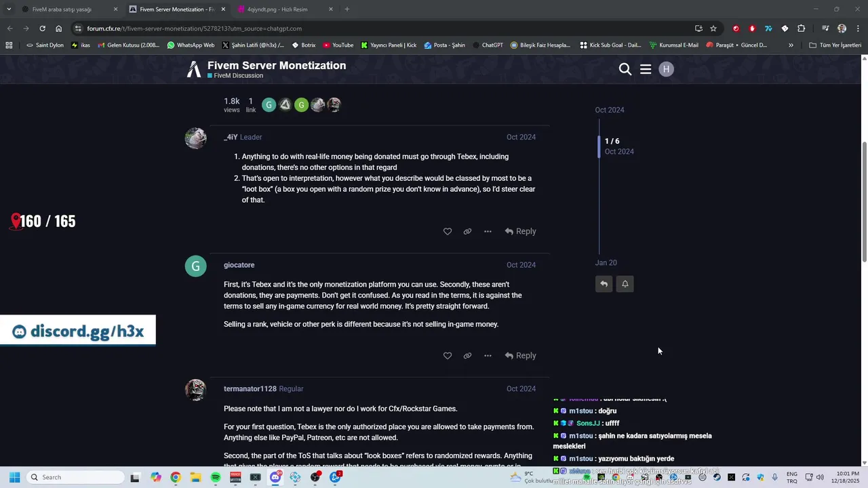Viewport: 868px width, 488px height.
Task: Open the Botrix bookmark
Action: [303, 45]
